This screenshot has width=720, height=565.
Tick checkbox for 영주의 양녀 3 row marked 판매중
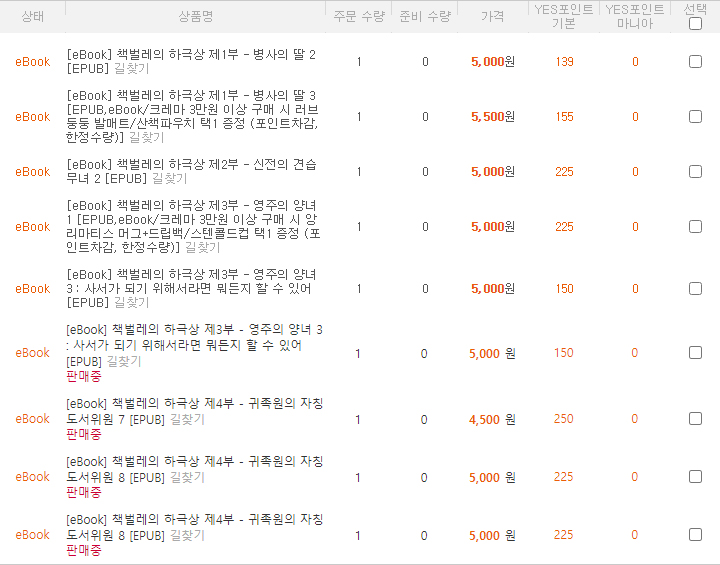point(695,353)
